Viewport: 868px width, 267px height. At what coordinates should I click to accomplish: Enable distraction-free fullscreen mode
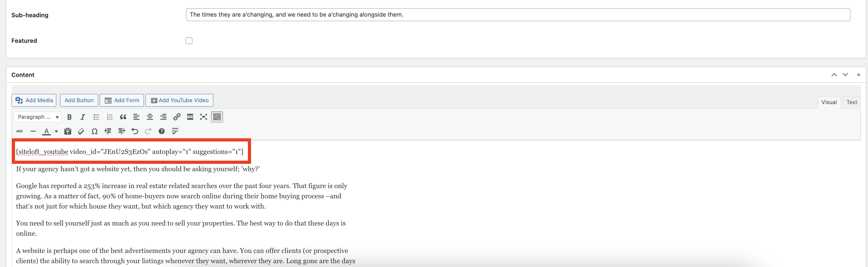coord(203,117)
